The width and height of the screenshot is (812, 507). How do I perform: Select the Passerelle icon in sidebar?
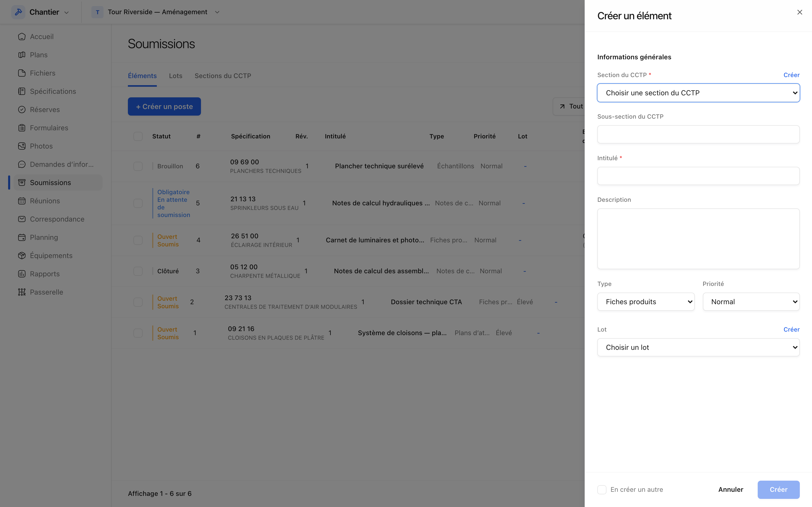click(22, 292)
